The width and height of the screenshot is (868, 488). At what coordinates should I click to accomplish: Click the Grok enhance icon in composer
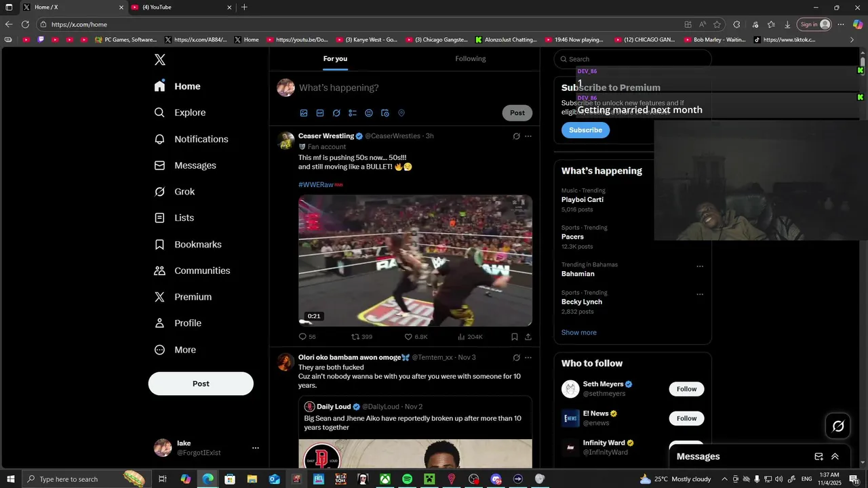click(x=336, y=113)
